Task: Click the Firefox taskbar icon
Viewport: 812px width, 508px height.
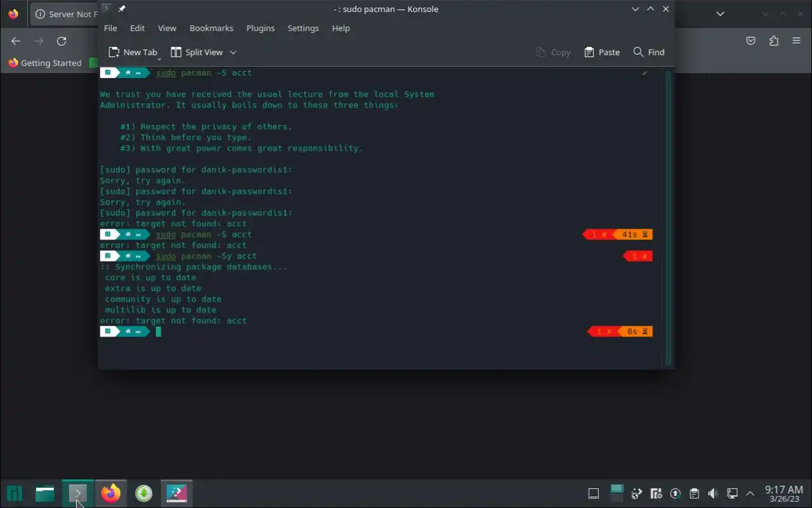Action: pyautogui.click(x=111, y=493)
